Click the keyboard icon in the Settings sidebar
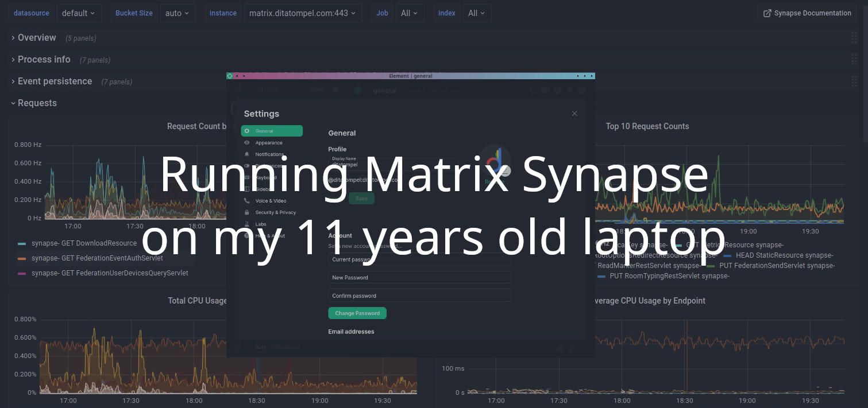The height and width of the screenshot is (408, 868). [x=247, y=178]
